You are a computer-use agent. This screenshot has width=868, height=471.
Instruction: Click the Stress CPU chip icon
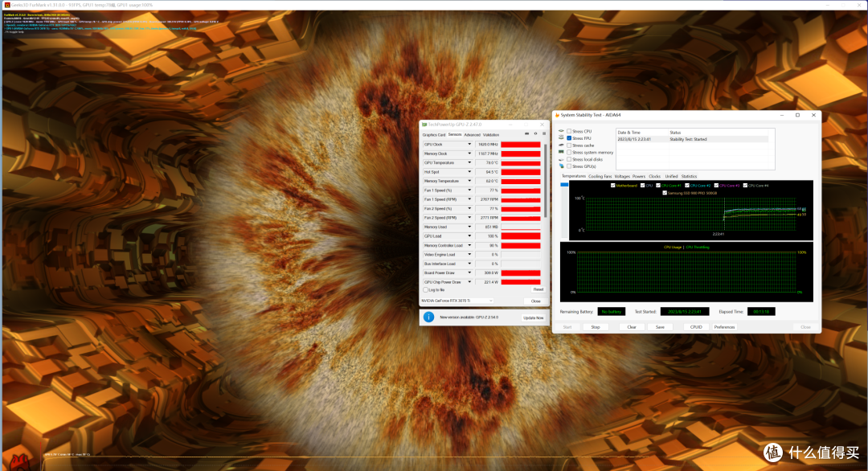561,131
